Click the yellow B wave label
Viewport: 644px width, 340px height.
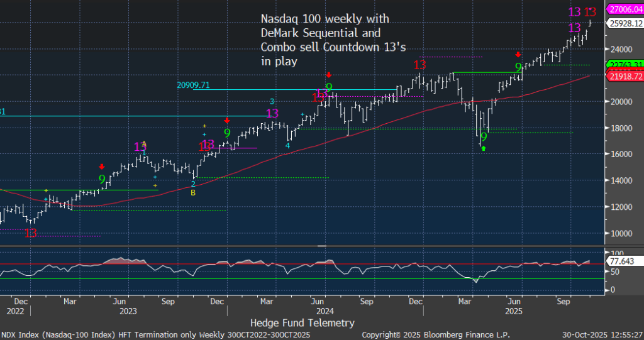pyautogui.click(x=193, y=193)
